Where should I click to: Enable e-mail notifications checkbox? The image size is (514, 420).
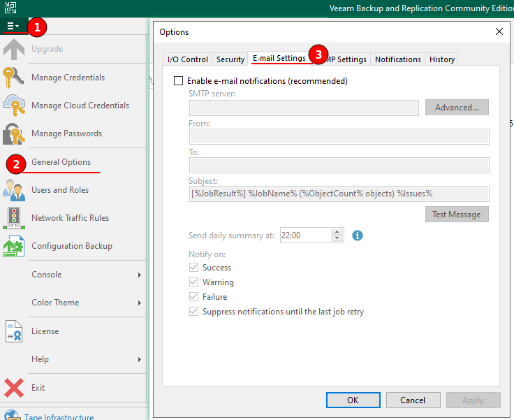[x=178, y=81]
